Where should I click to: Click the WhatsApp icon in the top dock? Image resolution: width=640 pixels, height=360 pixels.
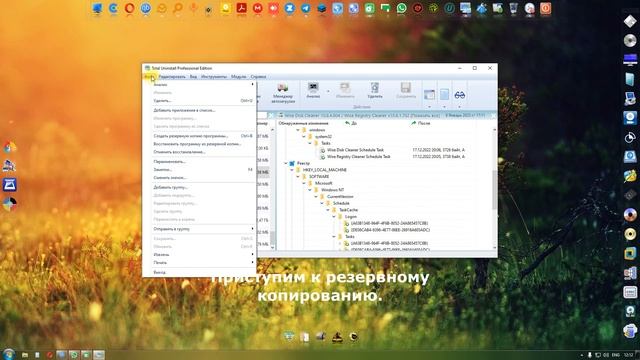tap(402, 8)
